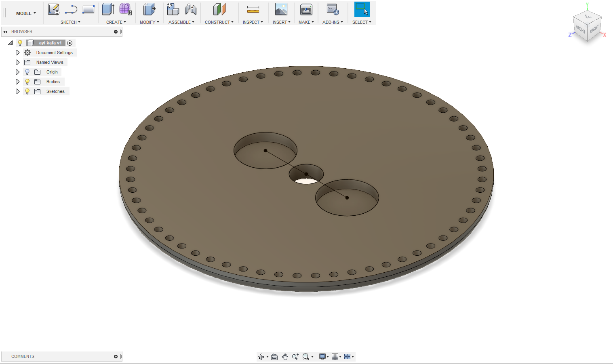613x364 pixels.
Task: Toggle the Origin lightbulb
Action: coord(27,72)
